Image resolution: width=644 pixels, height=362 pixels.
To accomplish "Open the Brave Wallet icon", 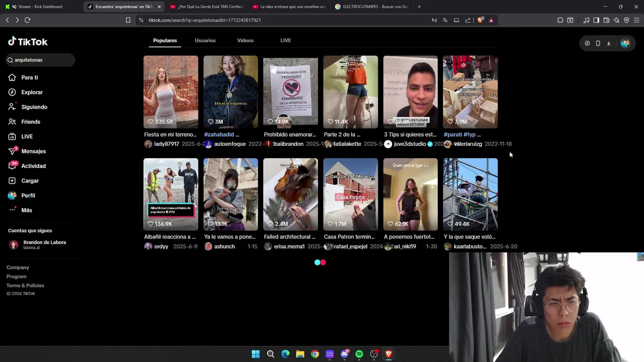I will [x=606, y=20].
